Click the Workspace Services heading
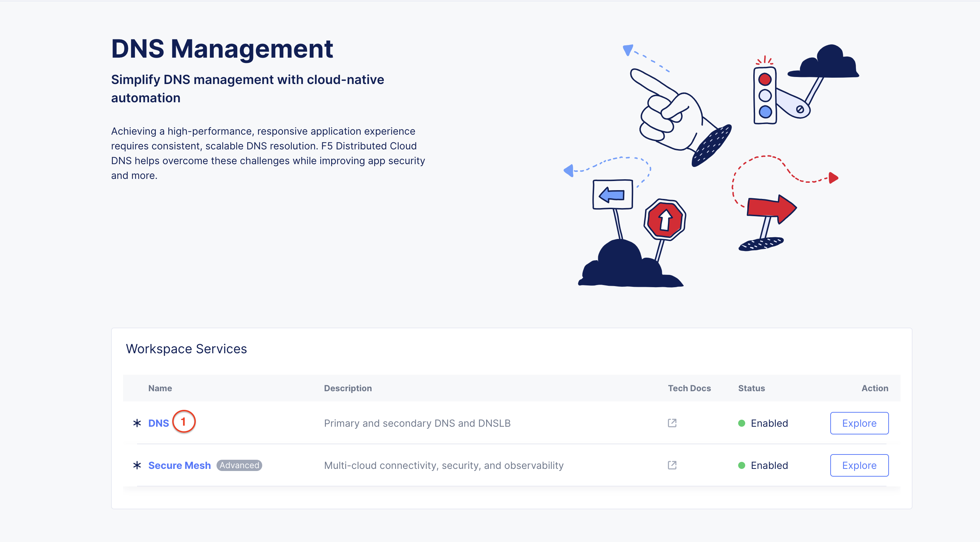980x542 pixels. coord(187,348)
